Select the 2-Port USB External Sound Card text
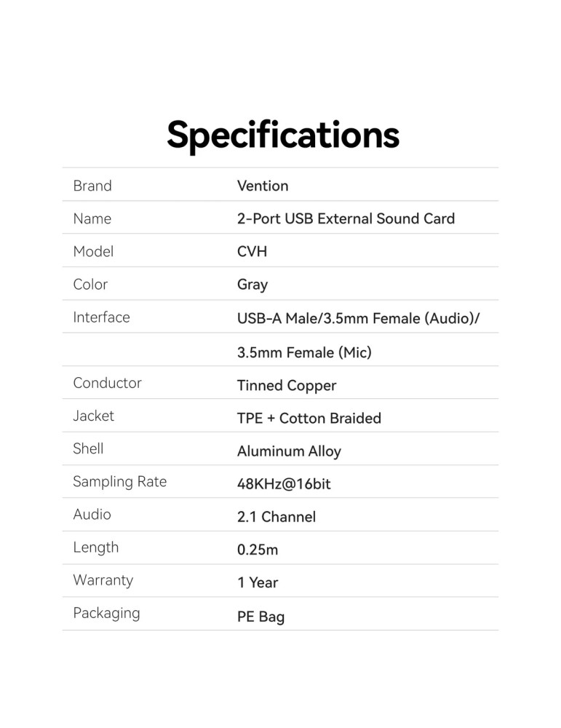Image resolution: width=561 pixels, height=728 pixels. pyautogui.click(x=346, y=218)
